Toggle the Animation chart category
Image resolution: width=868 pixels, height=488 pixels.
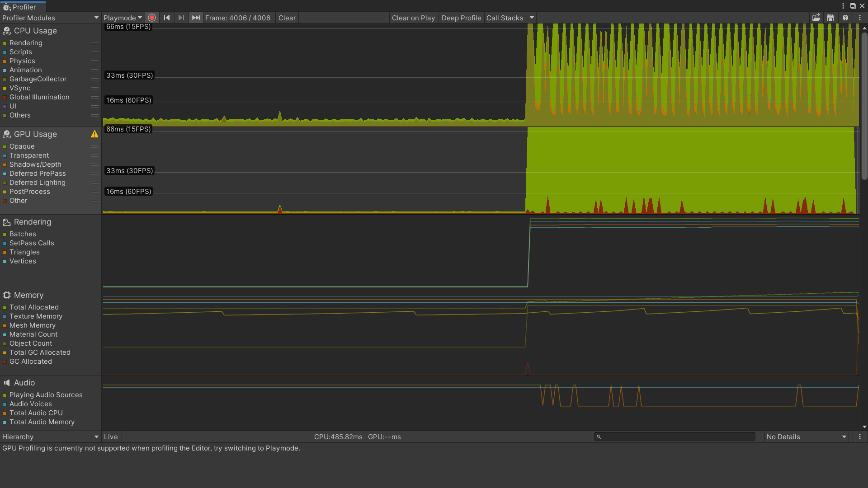click(x=25, y=70)
